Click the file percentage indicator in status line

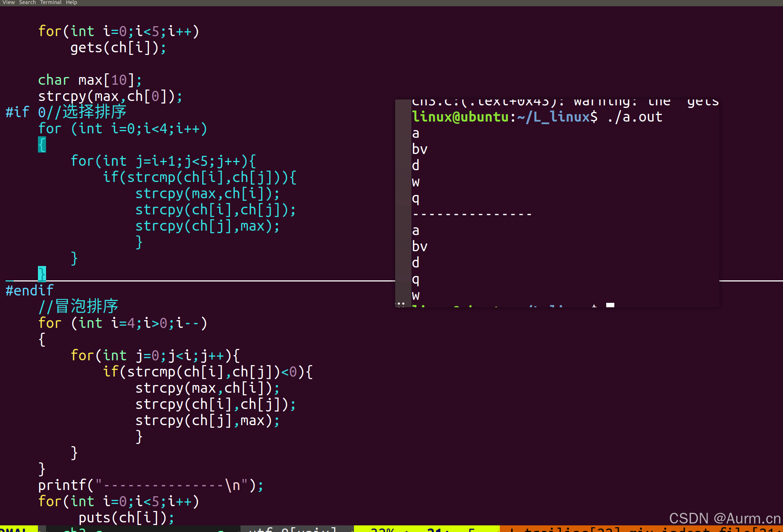382,529
